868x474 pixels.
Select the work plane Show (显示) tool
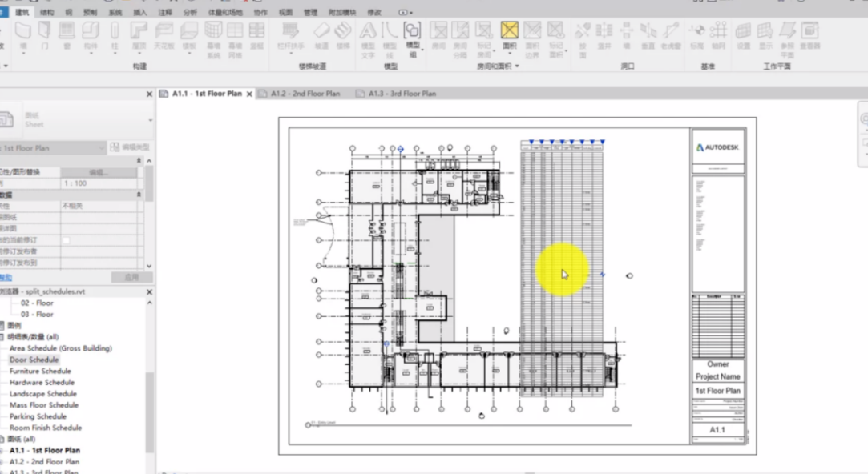tap(765, 36)
